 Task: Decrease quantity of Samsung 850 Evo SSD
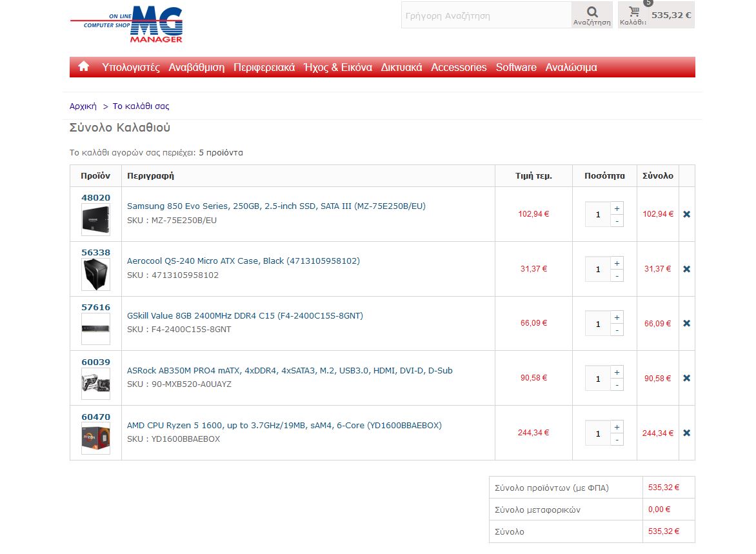point(617,221)
